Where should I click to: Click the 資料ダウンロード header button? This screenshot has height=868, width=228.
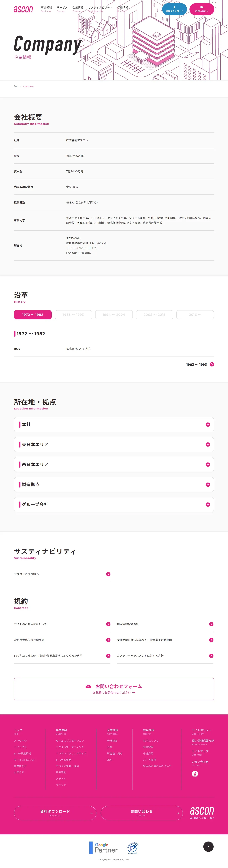[174, 9]
